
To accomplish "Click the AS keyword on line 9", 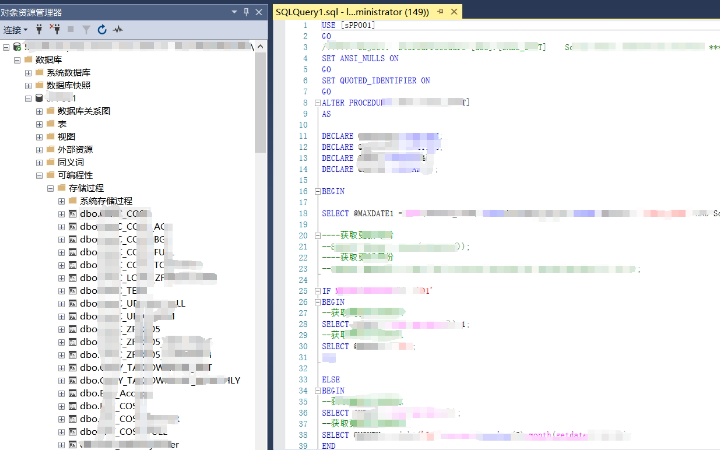I will [326, 114].
